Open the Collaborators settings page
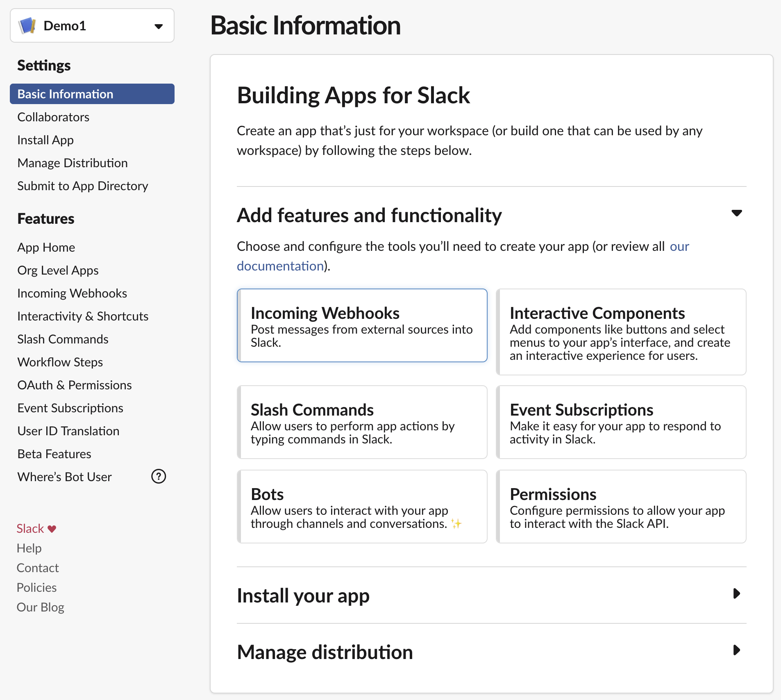The height and width of the screenshot is (700, 781). coord(53,117)
